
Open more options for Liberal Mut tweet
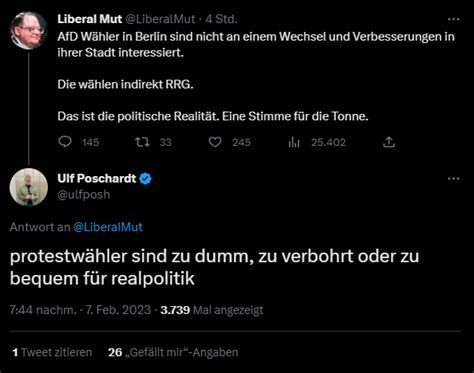[453, 19]
